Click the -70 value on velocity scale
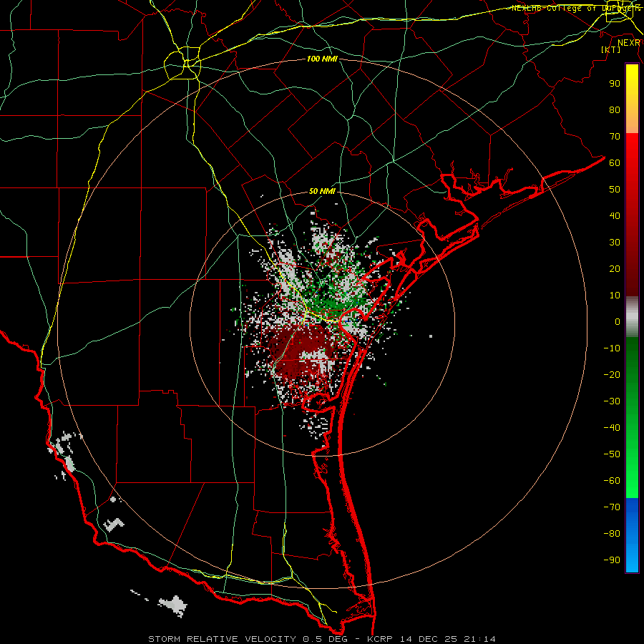644x644 pixels. [612, 507]
